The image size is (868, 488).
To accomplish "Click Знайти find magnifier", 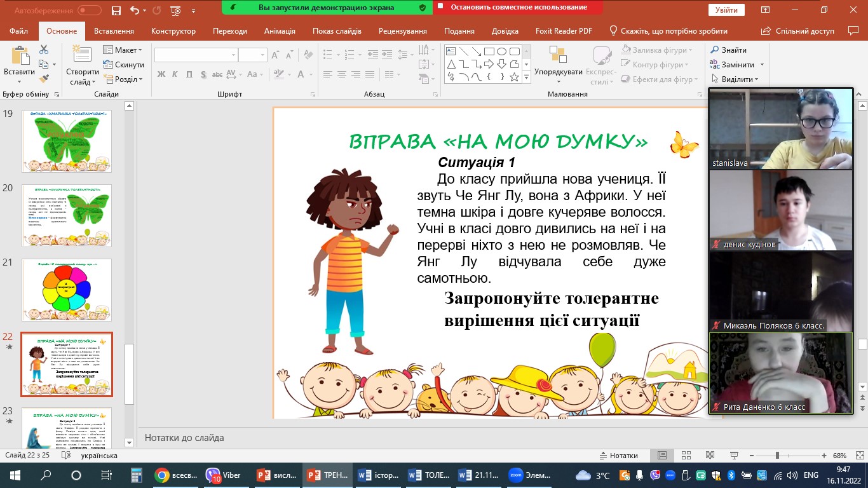I will coord(728,50).
